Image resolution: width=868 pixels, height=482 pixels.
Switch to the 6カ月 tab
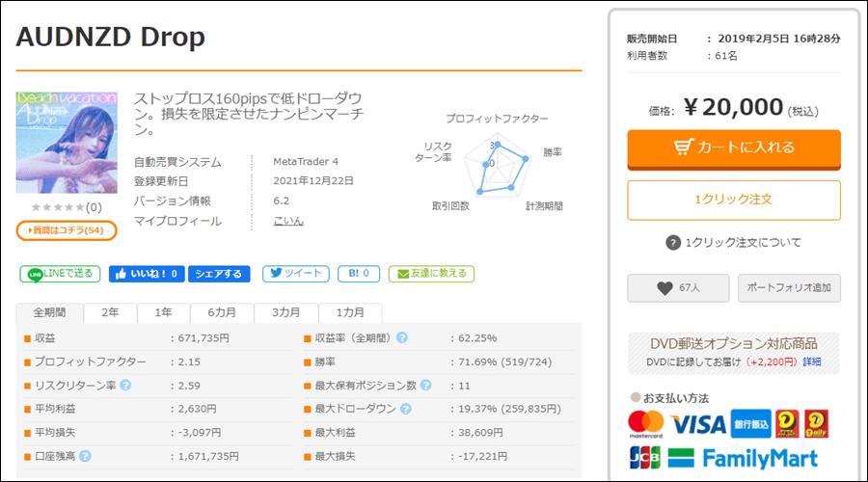coord(222,313)
